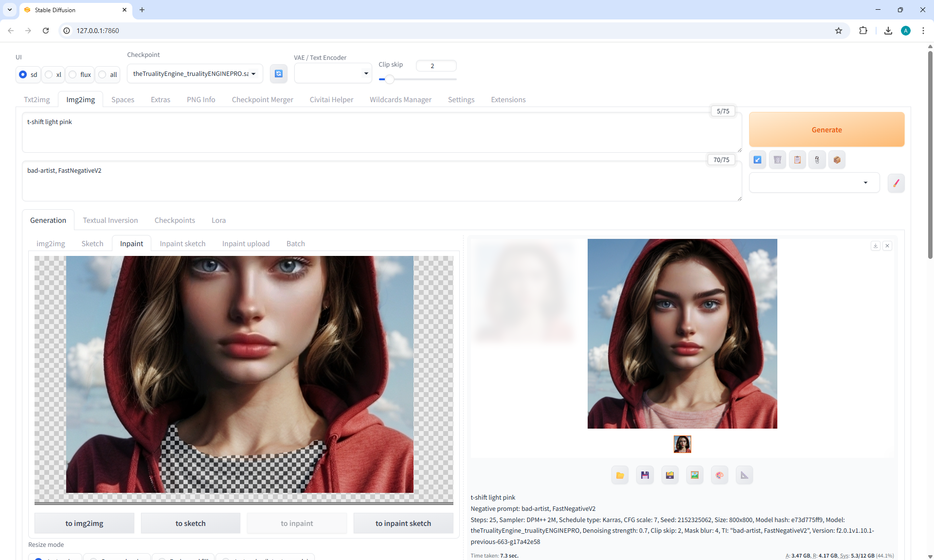Click the set-square ruler icon under the result
This screenshot has width=934, height=560.
pos(744,475)
